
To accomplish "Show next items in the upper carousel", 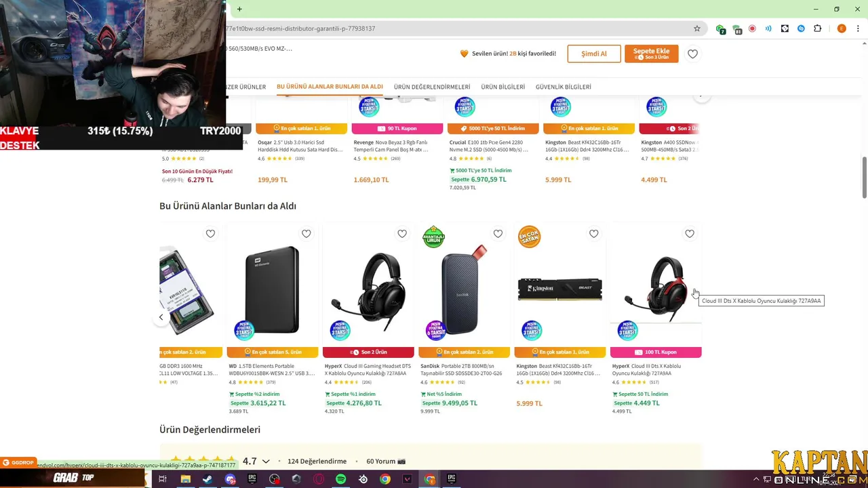I will tap(701, 97).
